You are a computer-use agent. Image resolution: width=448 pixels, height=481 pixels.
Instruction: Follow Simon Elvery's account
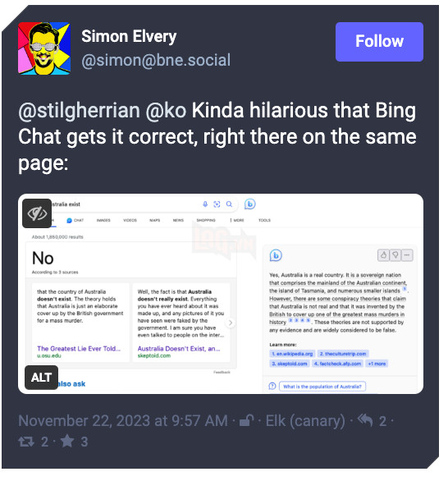tap(379, 42)
